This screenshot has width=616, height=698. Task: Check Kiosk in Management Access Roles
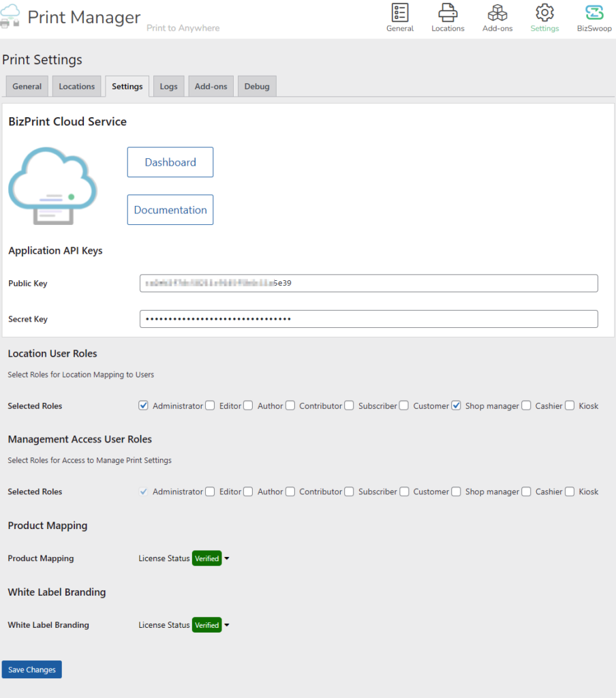570,491
